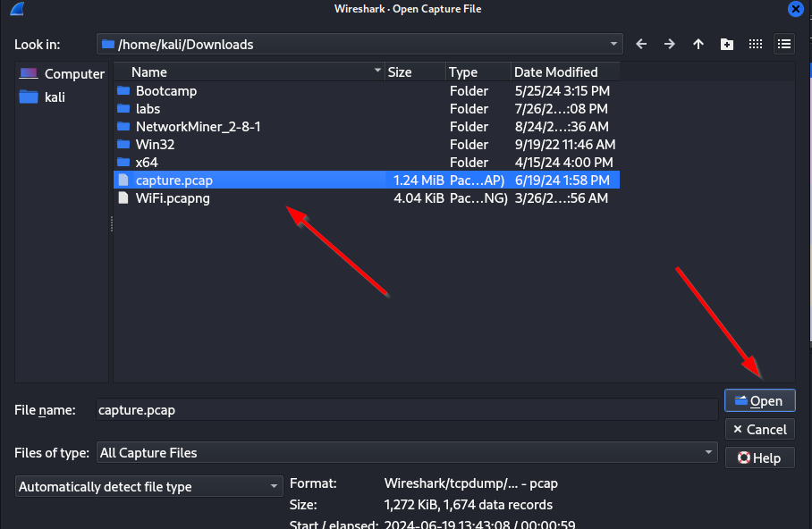Select Computer in the sidebar
Viewport: 812px width, 529px height.
point(62,74)
